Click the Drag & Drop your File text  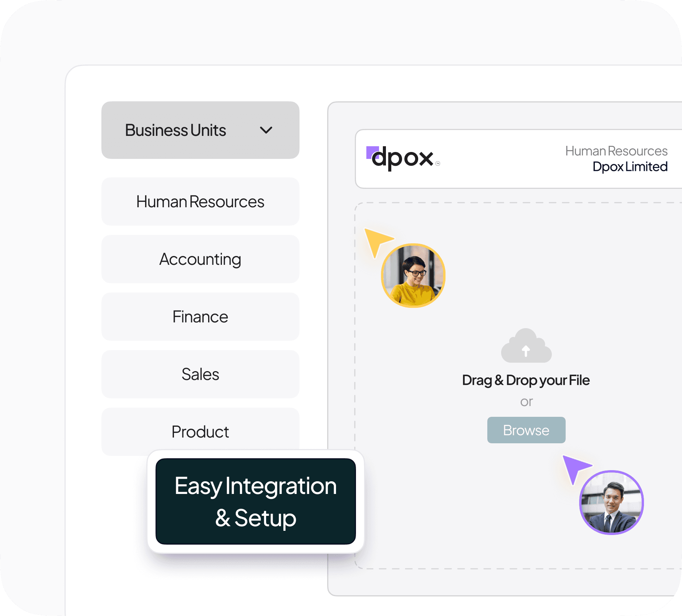(x=526, y=380)
